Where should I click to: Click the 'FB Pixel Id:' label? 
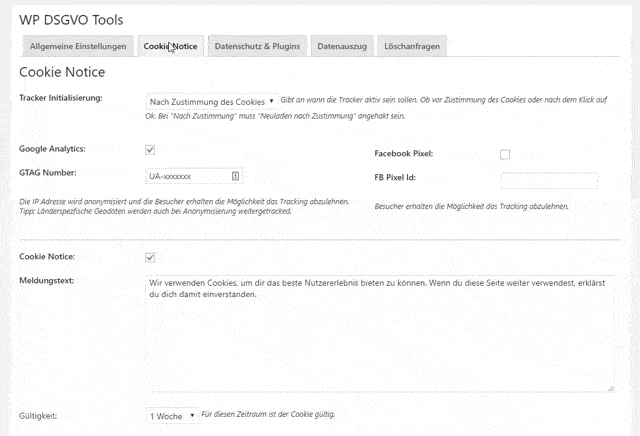point(395,177)
